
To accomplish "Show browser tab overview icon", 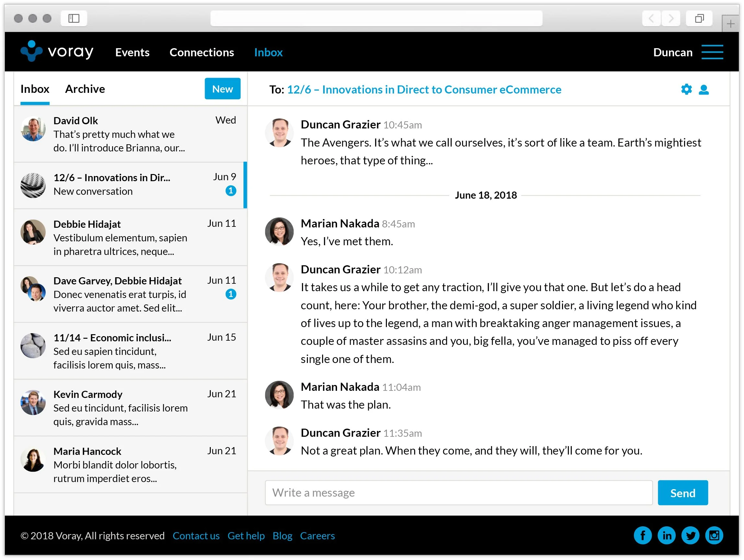I will pyautogui.click(x=699, y=18).
